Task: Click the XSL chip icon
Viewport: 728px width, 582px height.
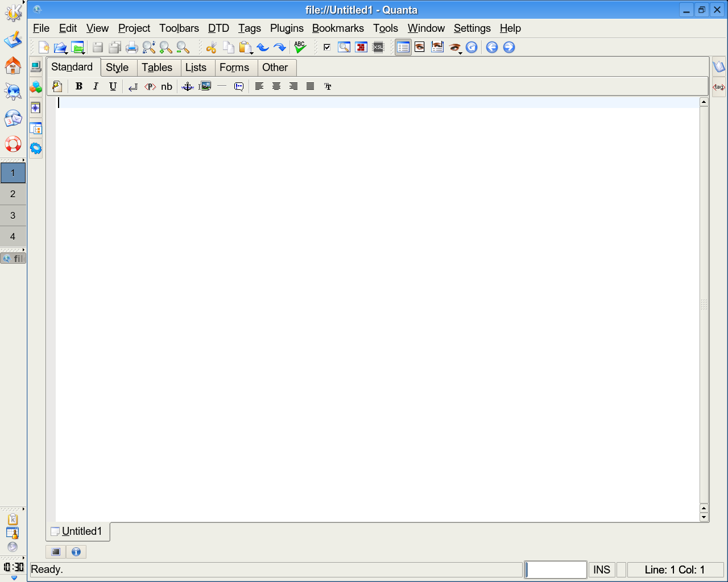Action: tap(378, 47)
